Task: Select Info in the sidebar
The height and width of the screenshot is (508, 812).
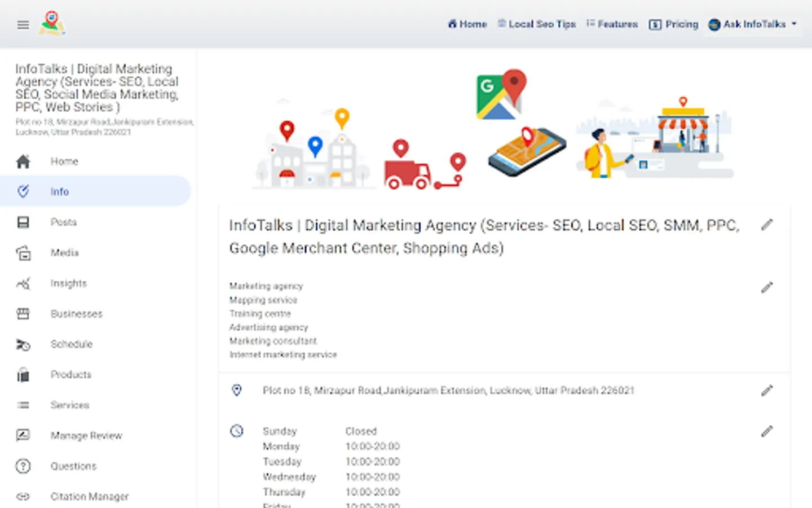Action: tap(96, 191)
